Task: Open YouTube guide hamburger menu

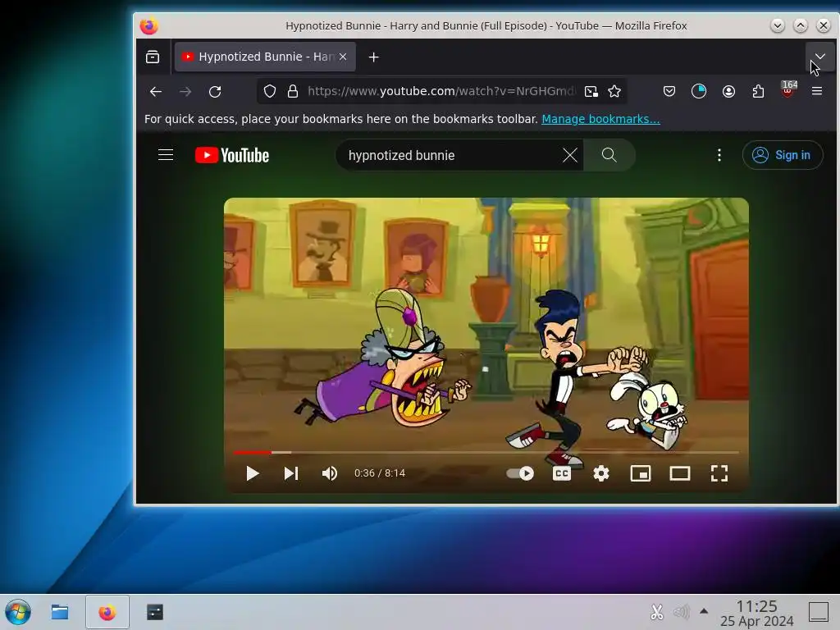Action: [x=166, y=155]
